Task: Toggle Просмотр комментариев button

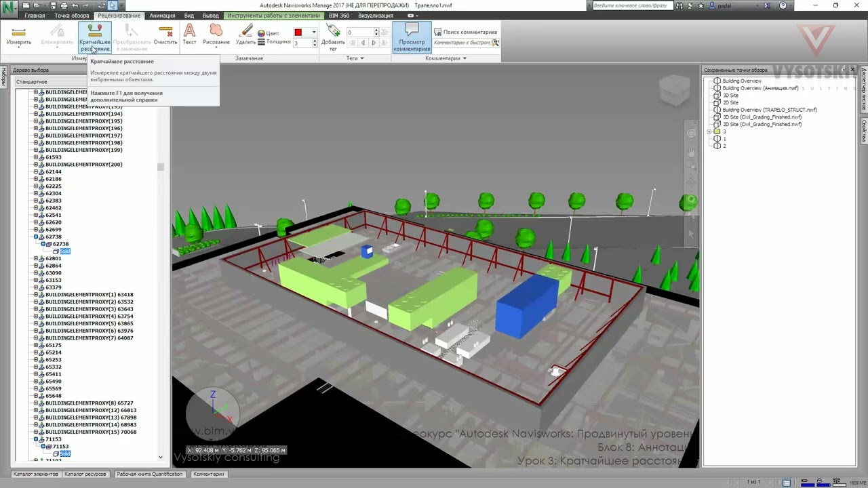Action: coord(412,37)
